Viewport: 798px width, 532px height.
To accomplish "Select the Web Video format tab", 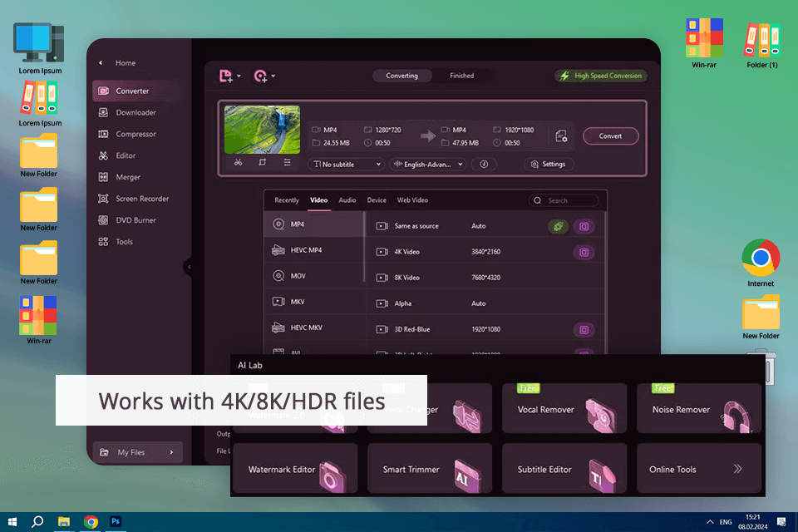I will (x=413, y=200).
